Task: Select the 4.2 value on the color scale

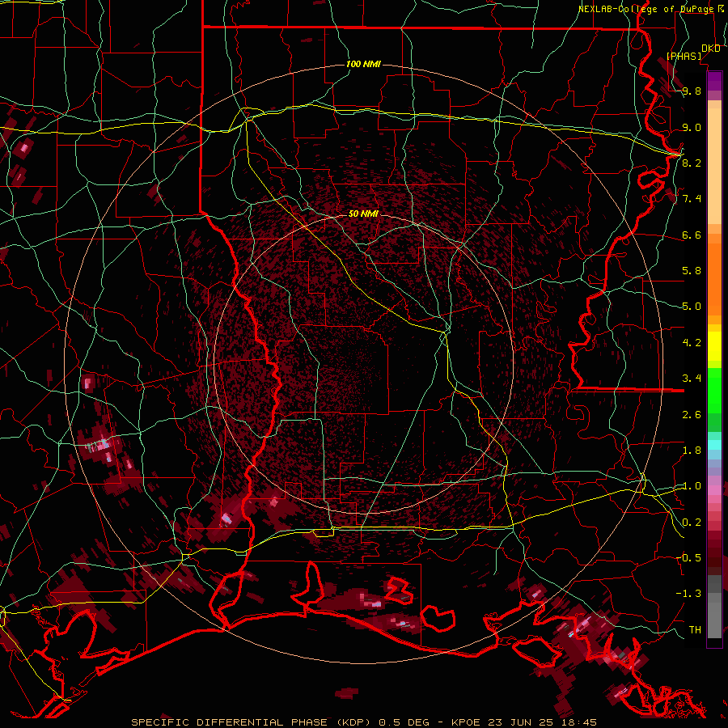Action: (692, 343)
